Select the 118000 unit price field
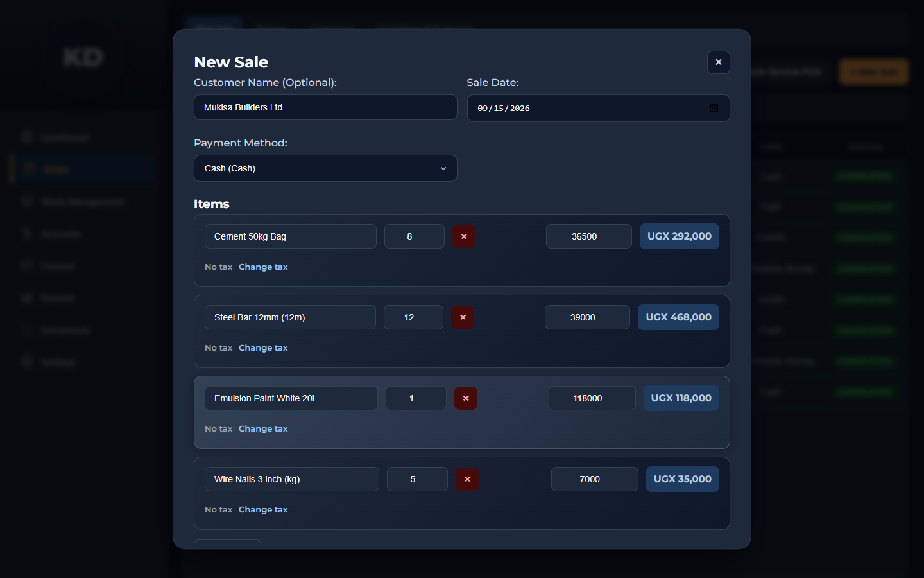The image size is (924, 578). click(x=592, y=398)
